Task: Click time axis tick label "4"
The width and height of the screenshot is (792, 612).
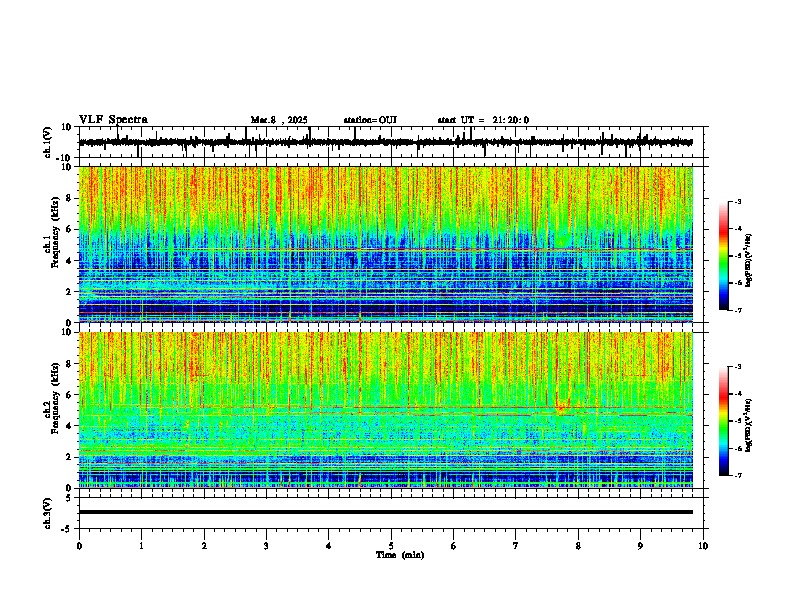Action: pos(329,546)
